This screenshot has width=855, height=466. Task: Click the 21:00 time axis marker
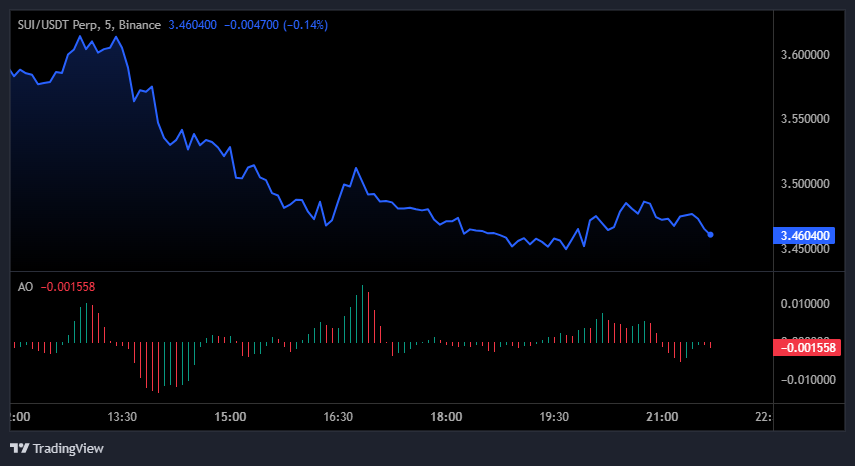[662, 417]
